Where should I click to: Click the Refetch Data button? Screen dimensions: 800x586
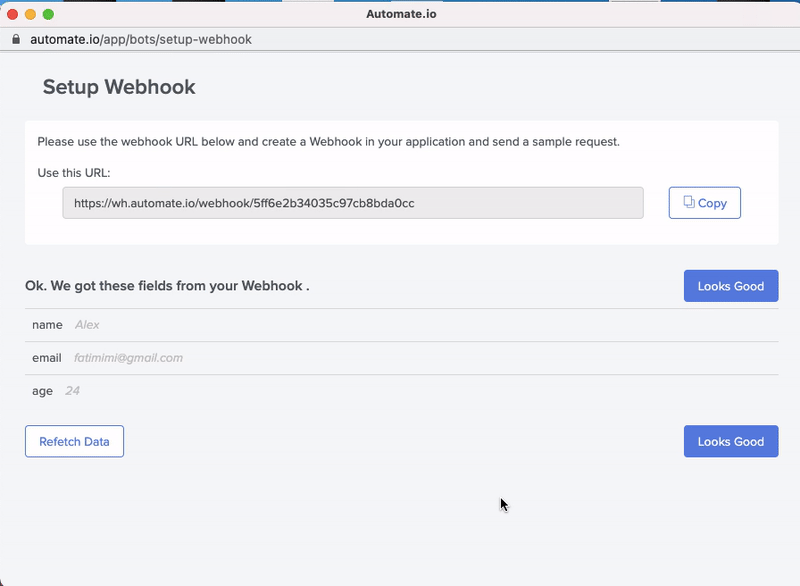(x=74, y=442)
